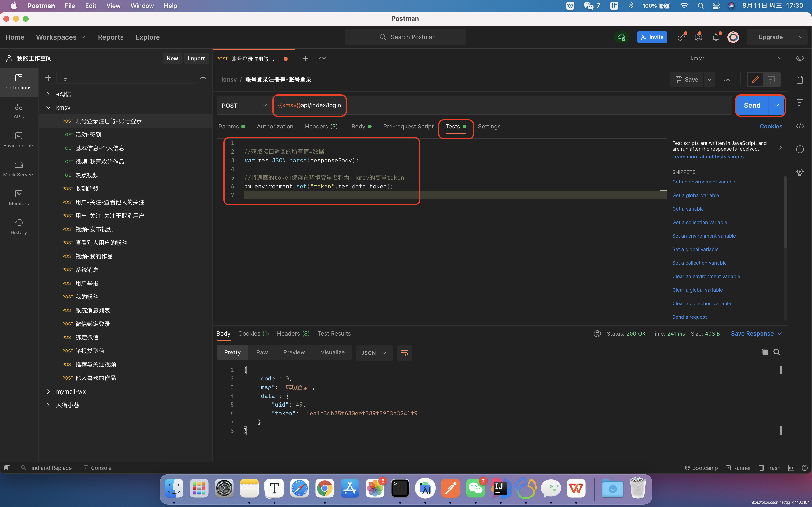Viewport: 812px width, 507px height.
Task: Switch to the Pre-request Script tab
Action: click(408, 127)
